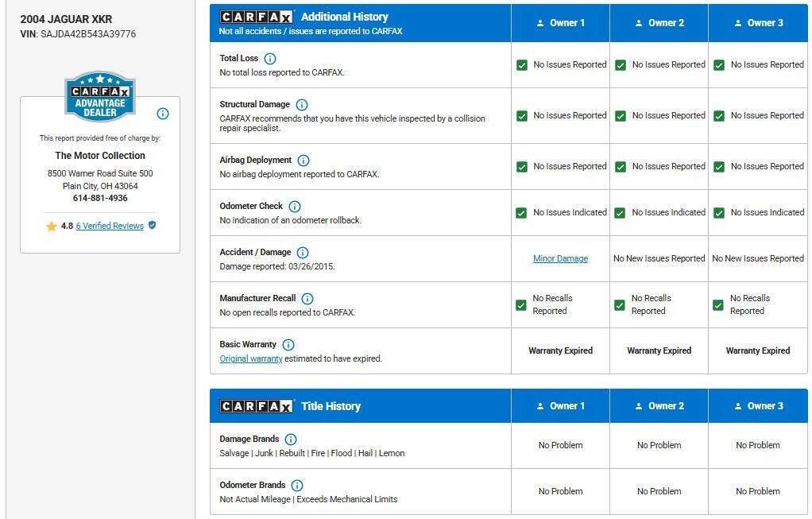Click Warranty Expired under Owner 3
This screenshot has width=812, height=519.
(758, 351)
